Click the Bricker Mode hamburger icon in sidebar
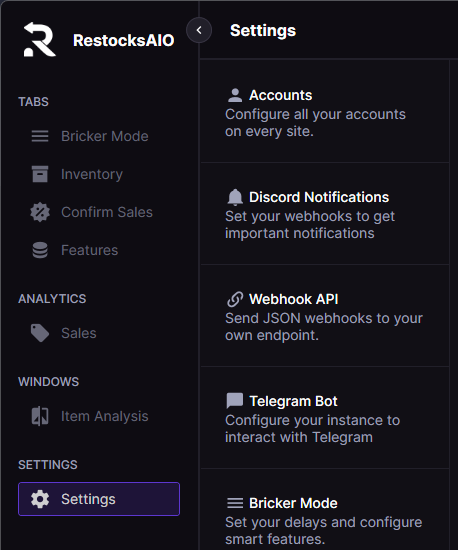Viewport: 458px width, 550px height. [40, 136]
